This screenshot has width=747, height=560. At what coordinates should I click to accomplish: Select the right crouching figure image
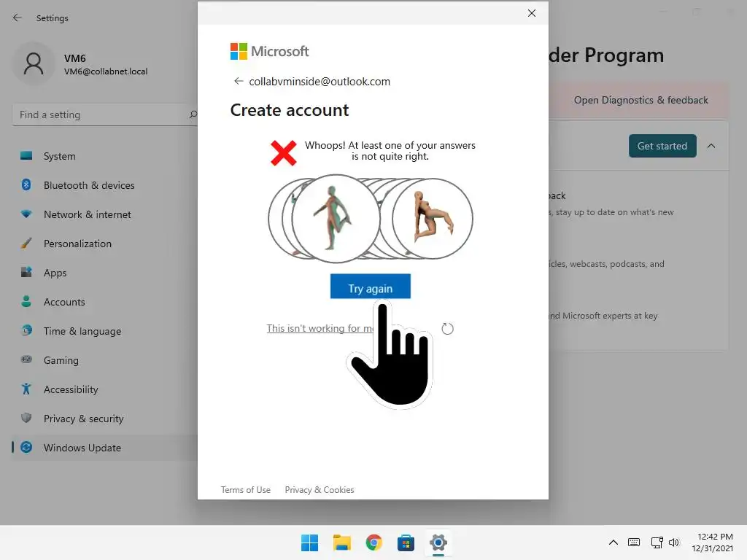click(433, 219)
